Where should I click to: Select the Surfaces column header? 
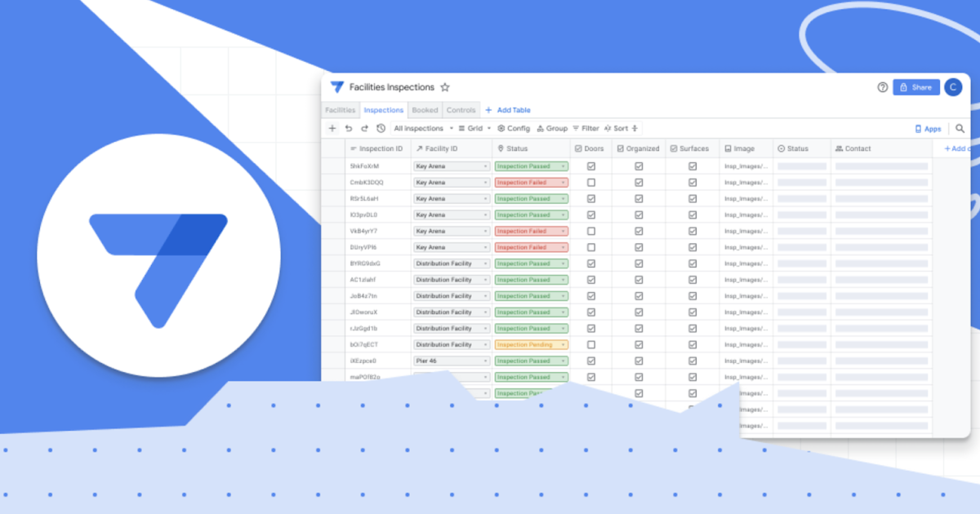(x=693, y=148)
